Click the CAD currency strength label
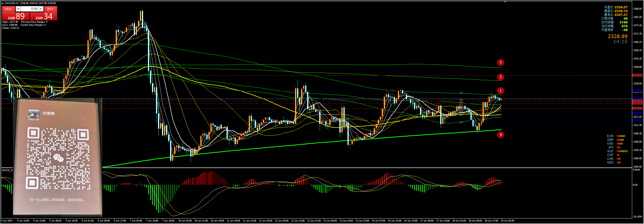Image resolution: width=644 pixels, height=224 pixels. coord(610,159)
